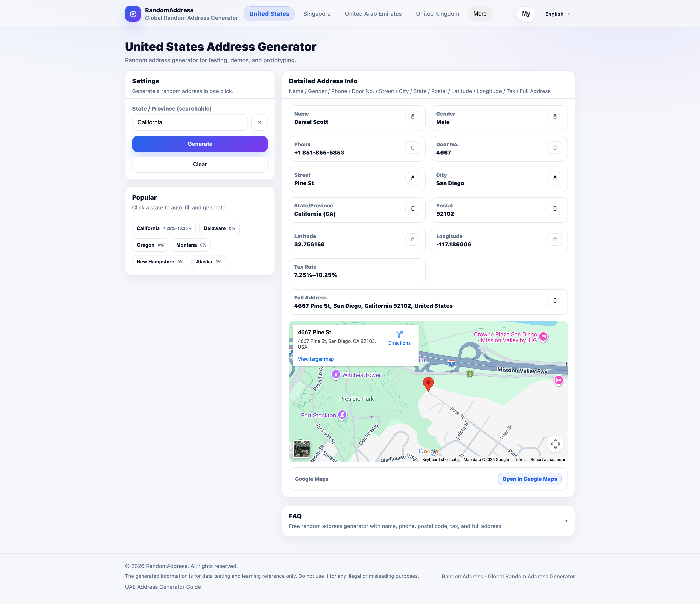Copy the Full Address value

[x=554, y=300]
